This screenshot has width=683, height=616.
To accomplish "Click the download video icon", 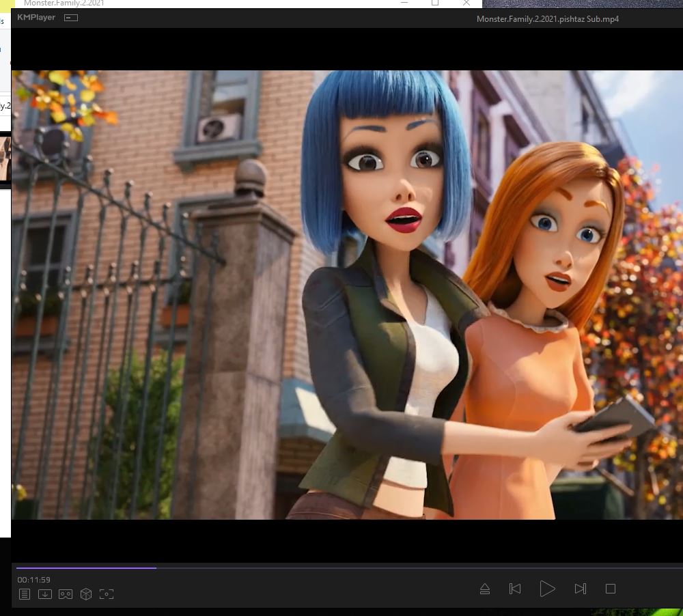I will pos(45,594).
